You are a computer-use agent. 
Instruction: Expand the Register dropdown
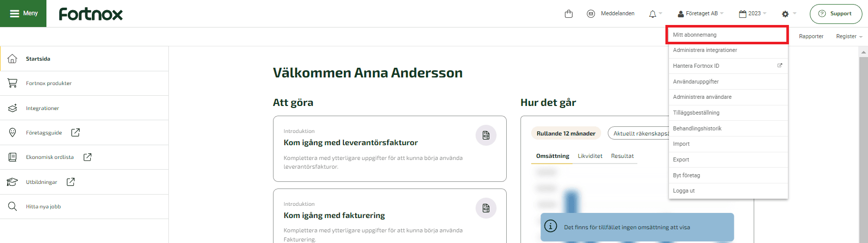[x=849, y=37]
